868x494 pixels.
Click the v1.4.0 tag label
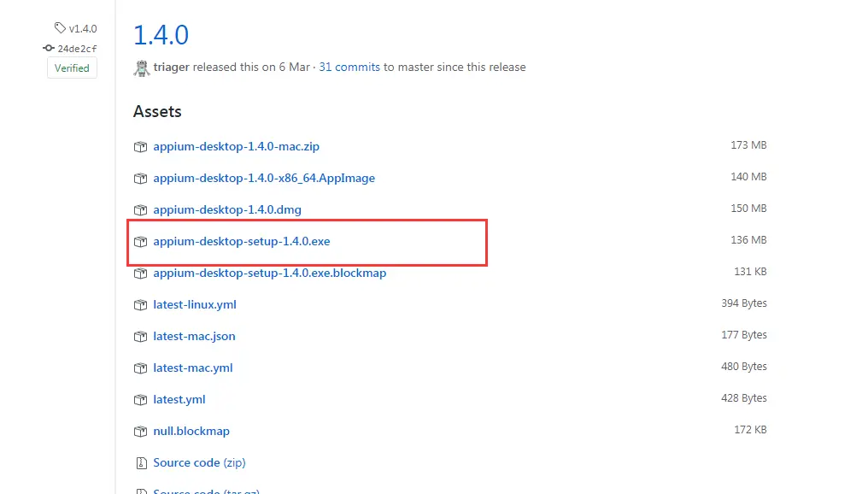point(83,28)
